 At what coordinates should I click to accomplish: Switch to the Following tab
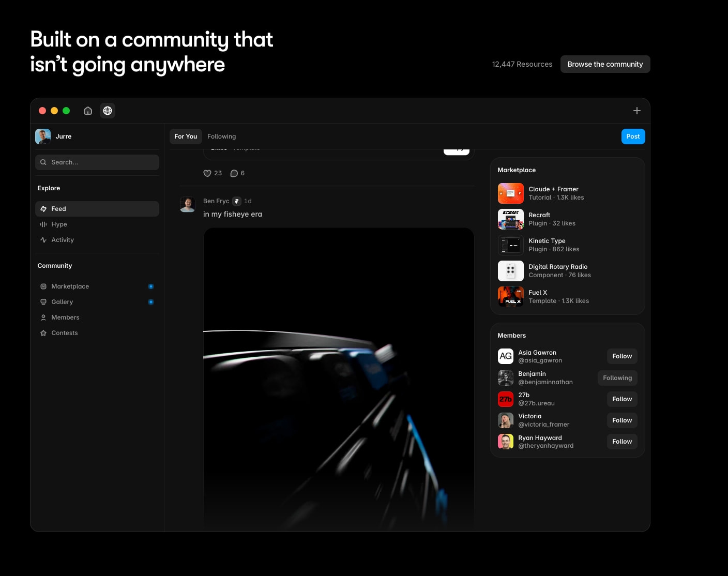click(x=221, y=137)
